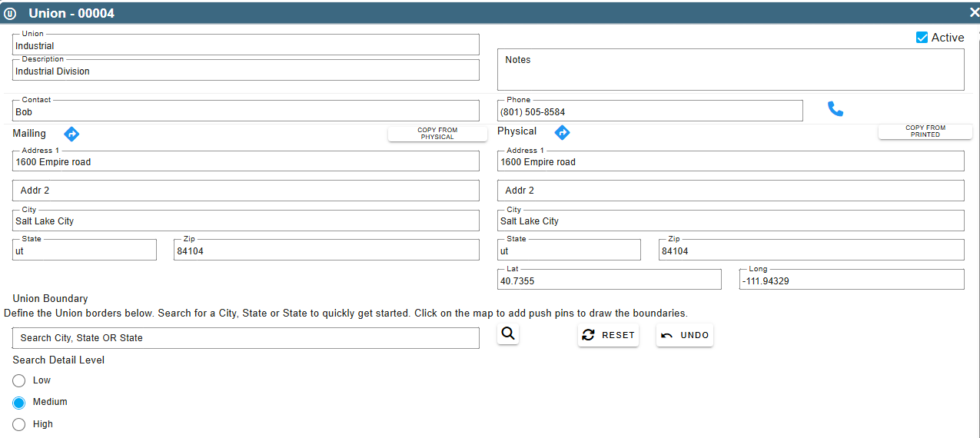Image resolution: width=980 pixels, height=438 pixels.
Task: Uncheck the Active checkbox
Action: coord(922,38)
